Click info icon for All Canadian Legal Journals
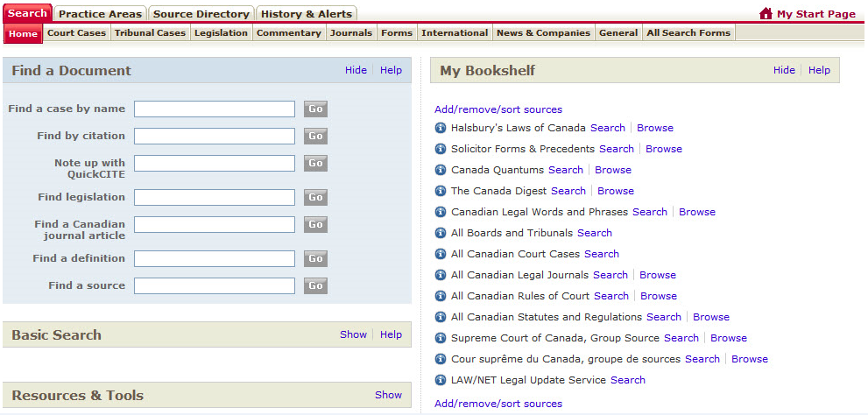Screen dimensions: 868x415 coord(441,275)
